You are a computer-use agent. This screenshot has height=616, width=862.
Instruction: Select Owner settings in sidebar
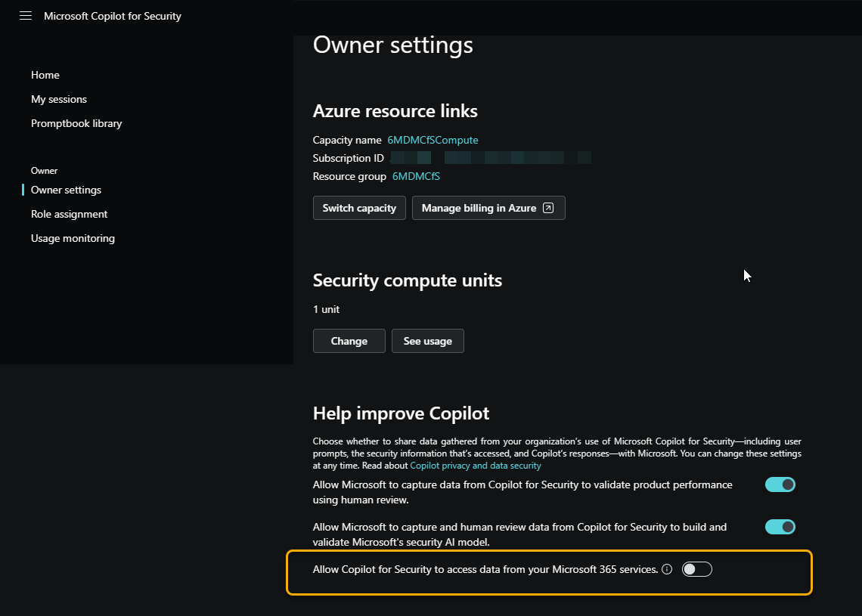coord(66,190)
